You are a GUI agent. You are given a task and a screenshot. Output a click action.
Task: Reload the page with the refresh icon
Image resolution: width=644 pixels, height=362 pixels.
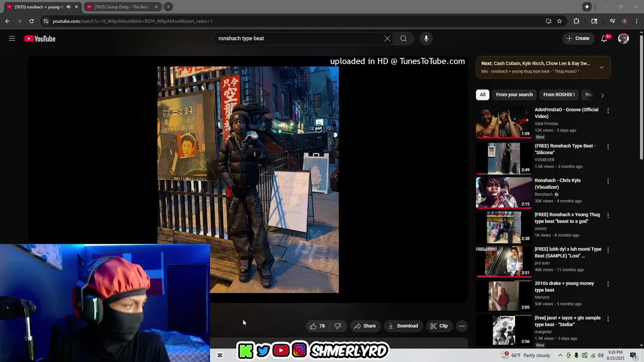31,21
